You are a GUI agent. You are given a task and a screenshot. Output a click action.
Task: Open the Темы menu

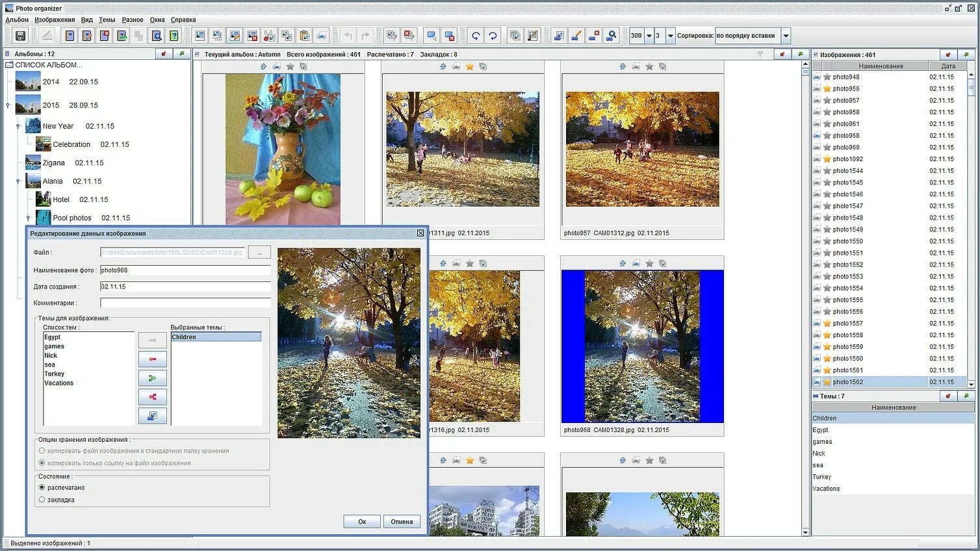click(107, 19)
